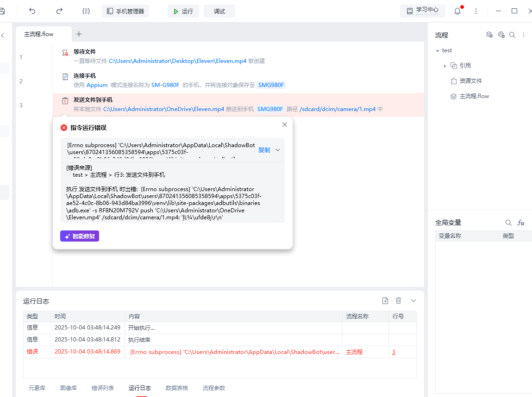Switch to 数据表格 tab

pyautogui.click(x=177, y=388)
